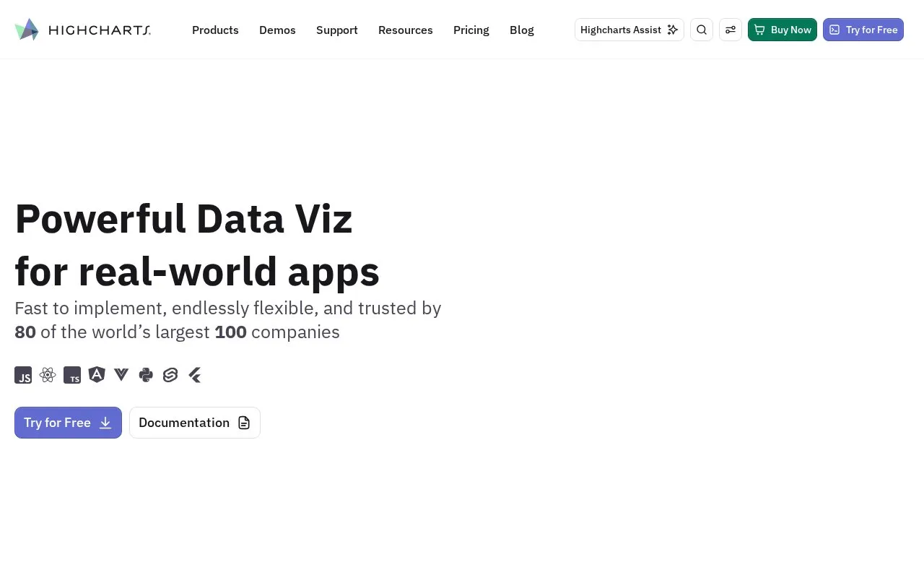Select the React icon
Viewport: 924px width, 578px height.
pyautogui.click(x=48, y=375)
